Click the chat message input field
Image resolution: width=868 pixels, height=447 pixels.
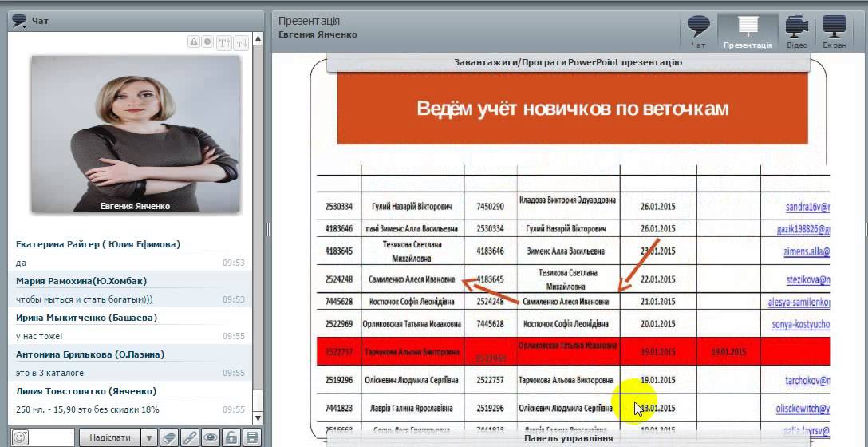click(50, 437)
